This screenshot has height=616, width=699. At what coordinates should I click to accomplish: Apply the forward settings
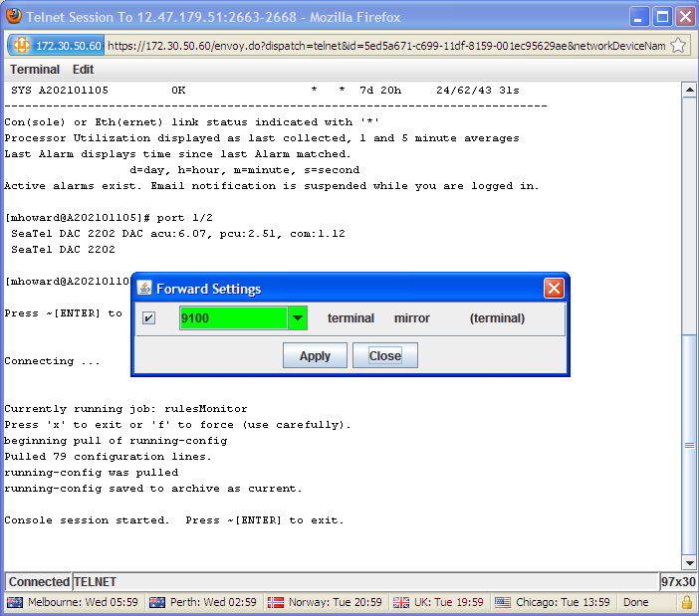315,356
